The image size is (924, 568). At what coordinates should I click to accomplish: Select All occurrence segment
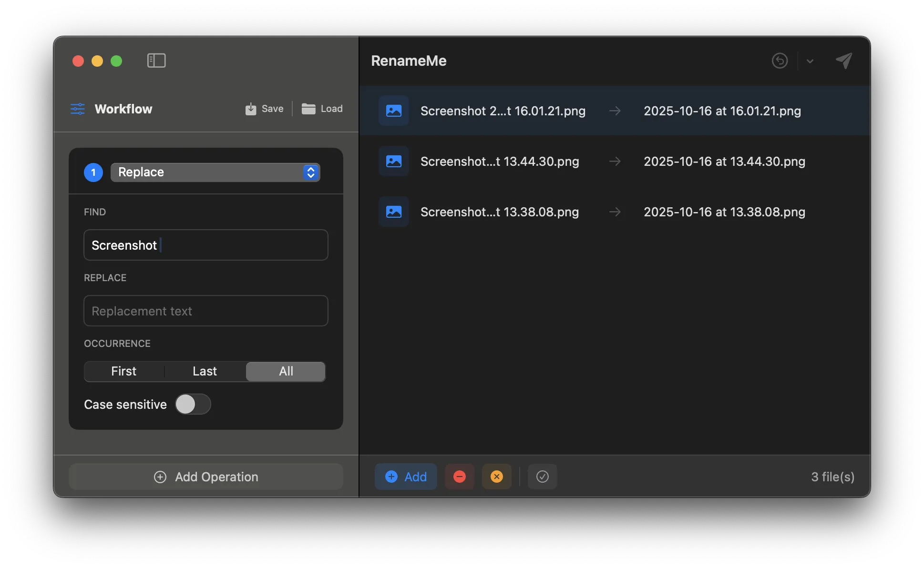(286, 371)
